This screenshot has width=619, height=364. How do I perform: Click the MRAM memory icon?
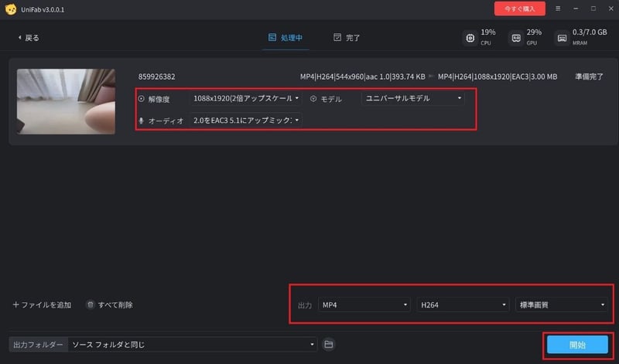tap(562, 38)
